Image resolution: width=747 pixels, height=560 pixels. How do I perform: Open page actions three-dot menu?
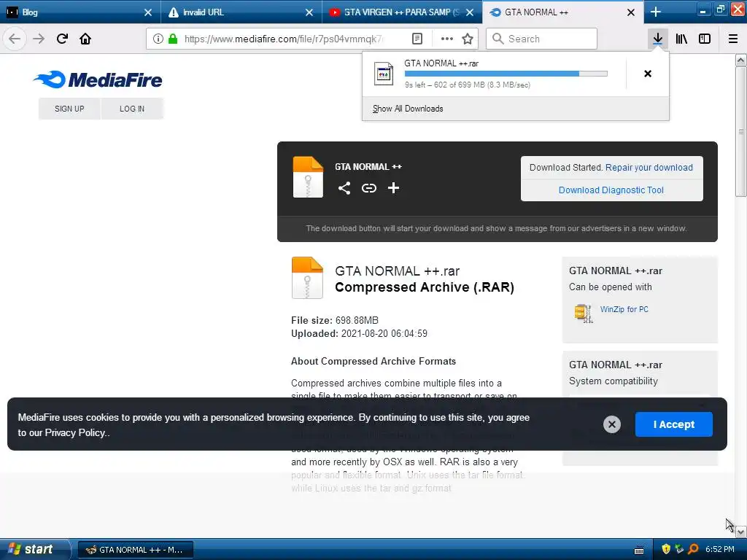click(447, 39)
